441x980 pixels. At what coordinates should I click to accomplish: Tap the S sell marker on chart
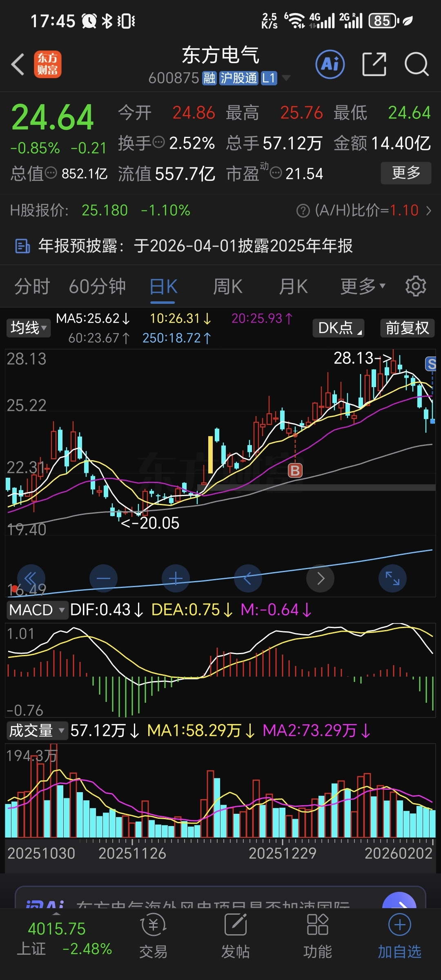click(x=431, y=363)
